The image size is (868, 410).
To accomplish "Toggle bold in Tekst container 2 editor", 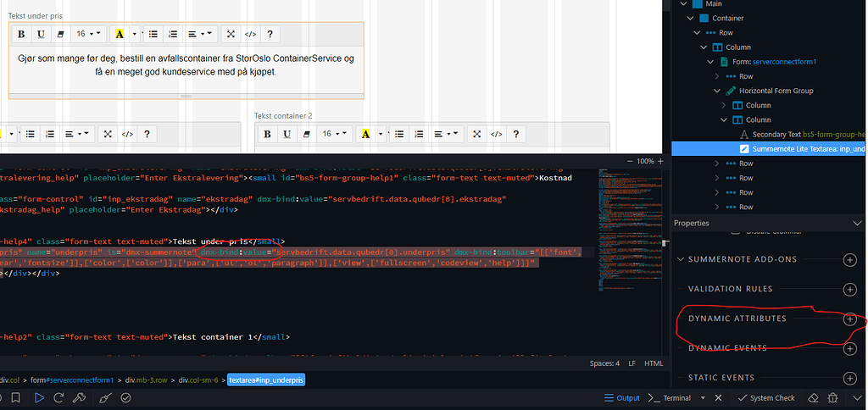I will tap(267, 134).
